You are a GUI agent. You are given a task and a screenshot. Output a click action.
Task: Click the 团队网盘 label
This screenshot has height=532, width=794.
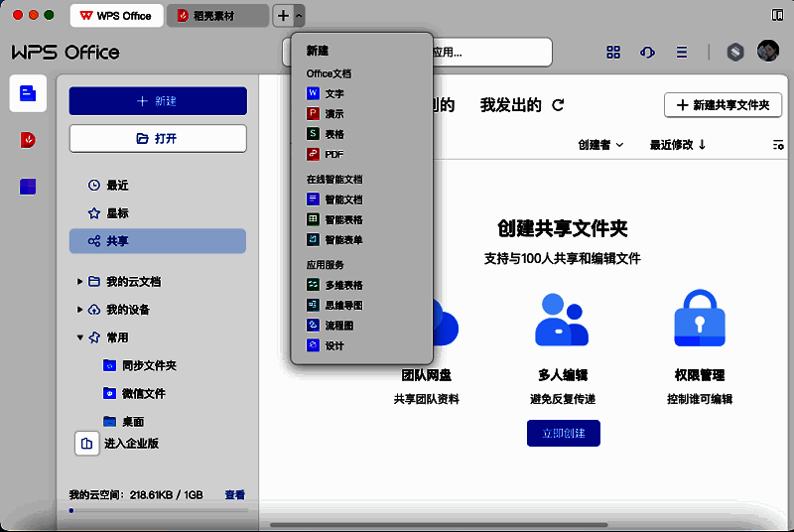click(427, 375)
